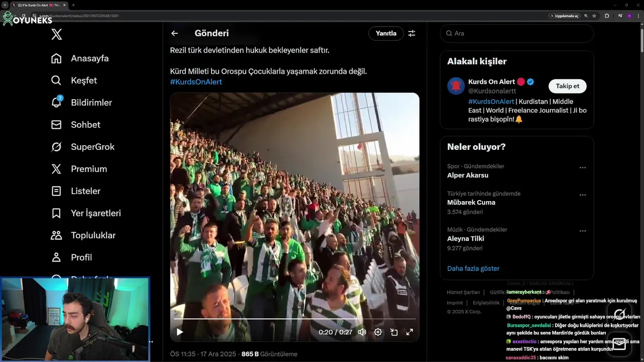Open reply filter settings icon beside Yanıtla

point(412,33)
